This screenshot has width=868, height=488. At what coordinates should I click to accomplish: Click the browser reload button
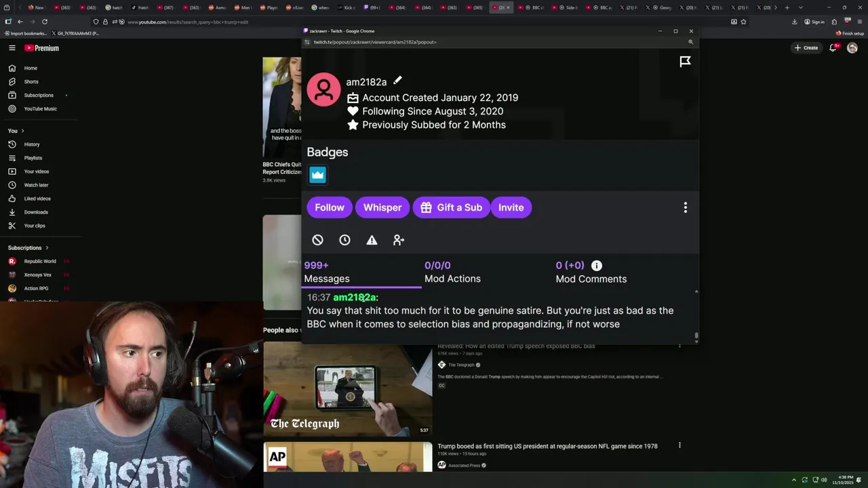(45, 22)
